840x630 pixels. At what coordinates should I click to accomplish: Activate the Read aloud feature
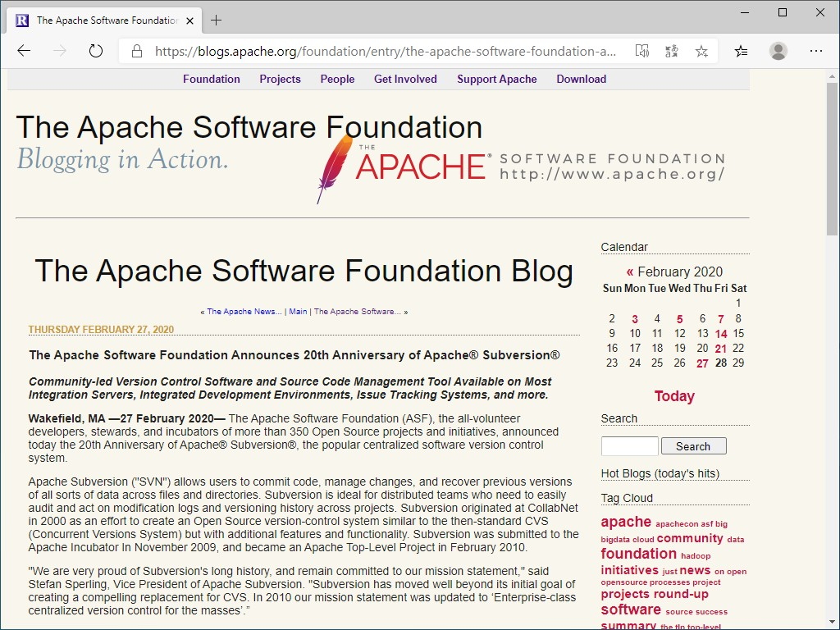pyautogui.click(x=642, y=51)
